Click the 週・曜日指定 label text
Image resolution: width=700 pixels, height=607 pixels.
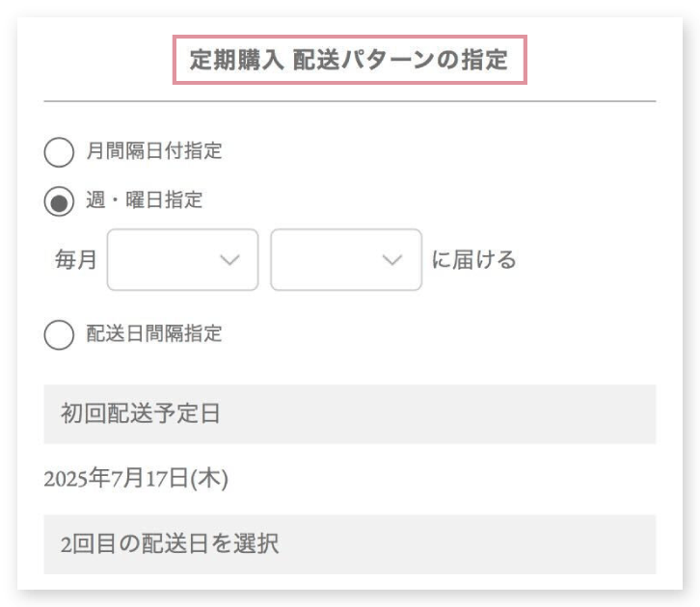(x=145, y=200)
